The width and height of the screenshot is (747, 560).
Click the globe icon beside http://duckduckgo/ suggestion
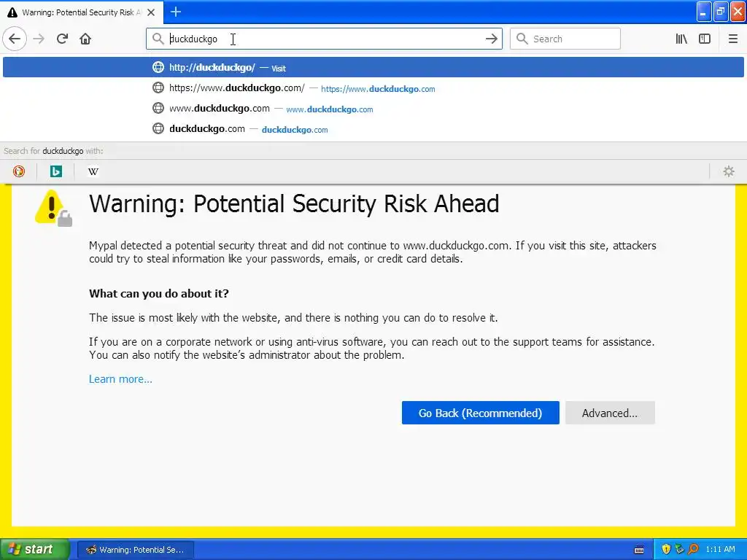(158, 67)
